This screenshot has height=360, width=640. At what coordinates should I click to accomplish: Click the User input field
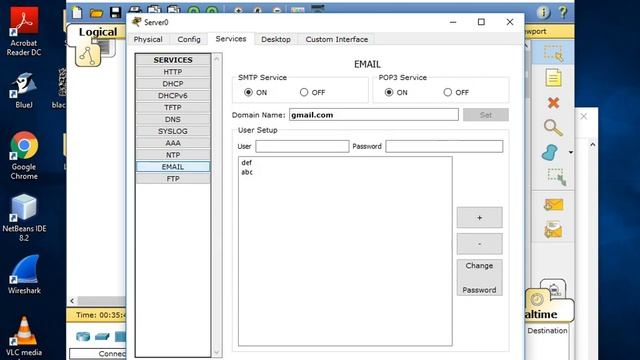(302, 146)
